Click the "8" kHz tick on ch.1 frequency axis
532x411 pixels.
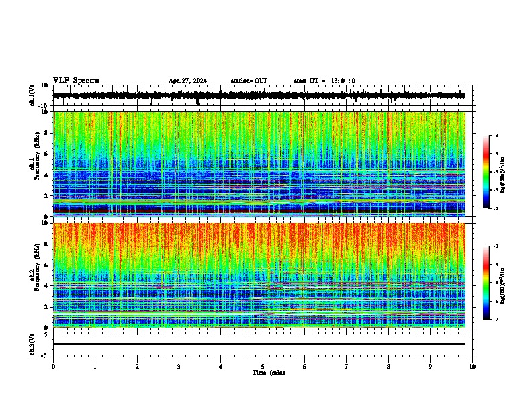pyautogui.click(x=48, y=133)
